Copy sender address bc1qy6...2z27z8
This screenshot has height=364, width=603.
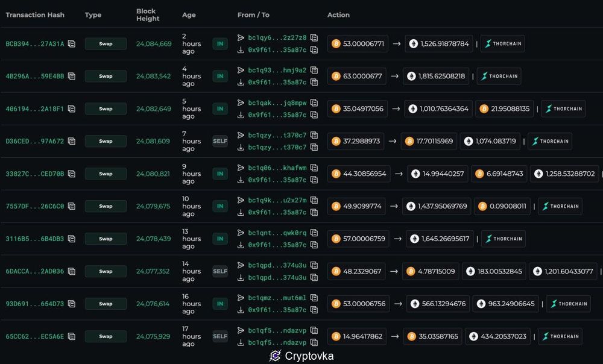(314, 38)
